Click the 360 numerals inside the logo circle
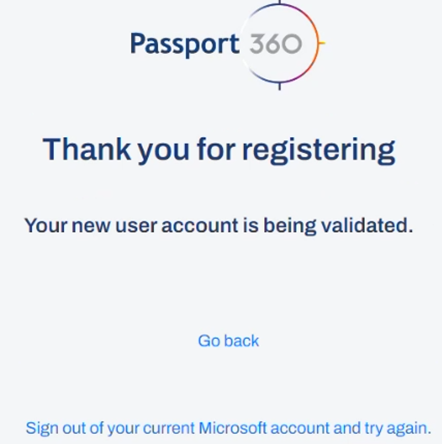Screen dimensions: 442x444 (276, 44)
